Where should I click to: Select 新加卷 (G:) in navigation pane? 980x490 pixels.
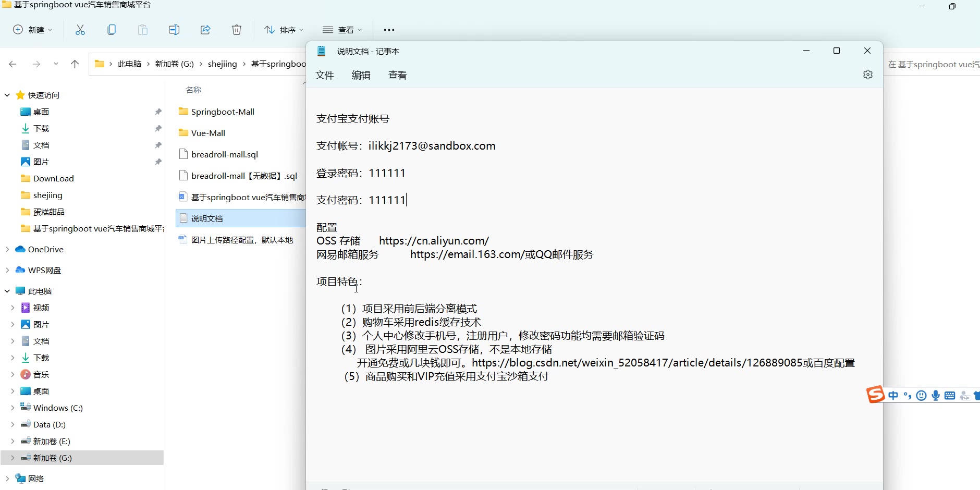(82, 458)
